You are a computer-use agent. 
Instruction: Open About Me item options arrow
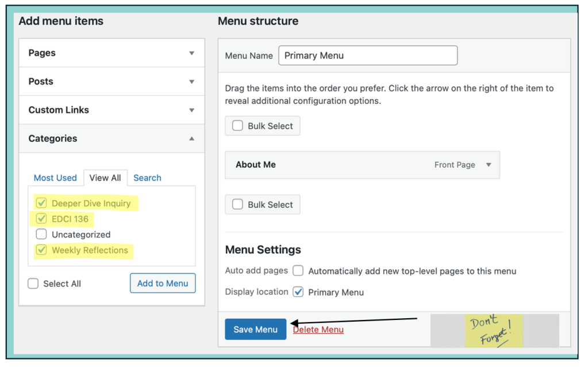(x=489, y=165)
